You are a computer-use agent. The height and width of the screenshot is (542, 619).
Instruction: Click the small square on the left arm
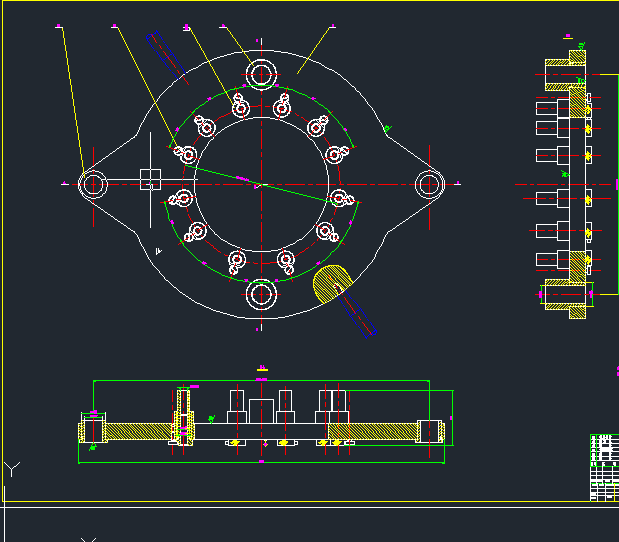click(150, 179)
